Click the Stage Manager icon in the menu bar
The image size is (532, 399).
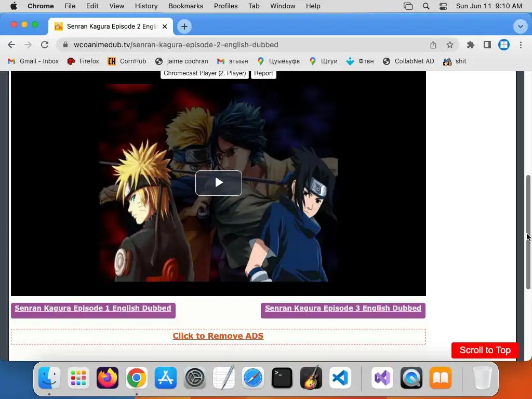[408, 6]
